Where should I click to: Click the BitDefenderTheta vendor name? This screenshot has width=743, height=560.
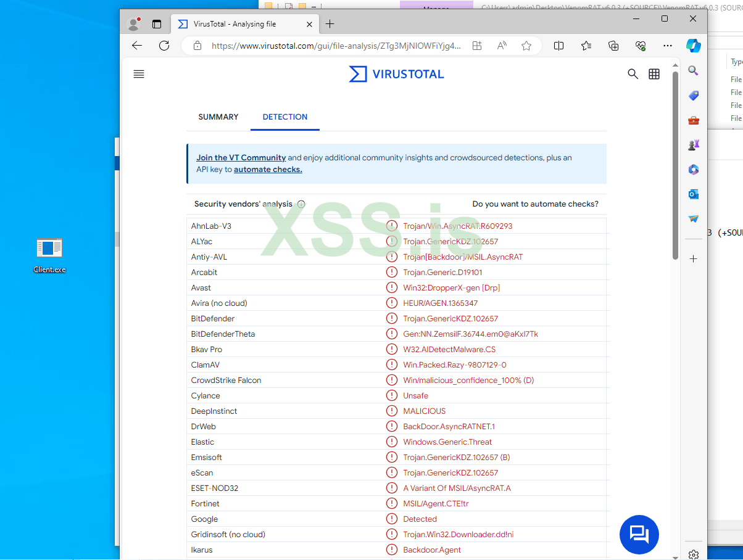coord(223,334)
